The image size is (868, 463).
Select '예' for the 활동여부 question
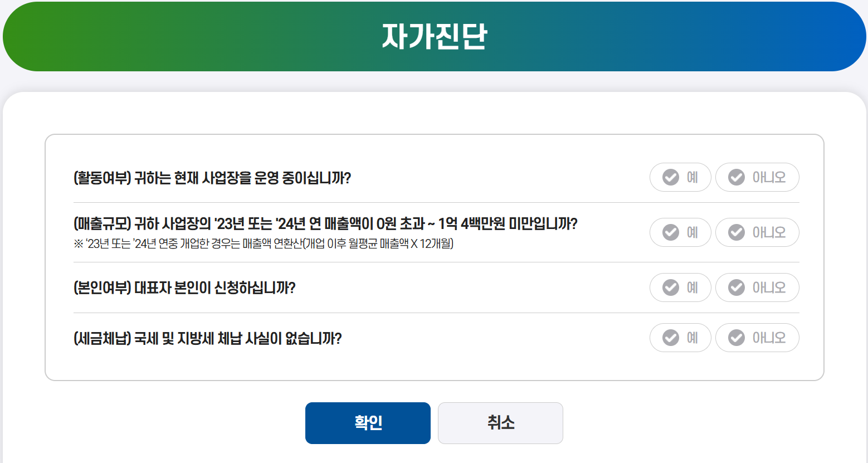[680, 177]
